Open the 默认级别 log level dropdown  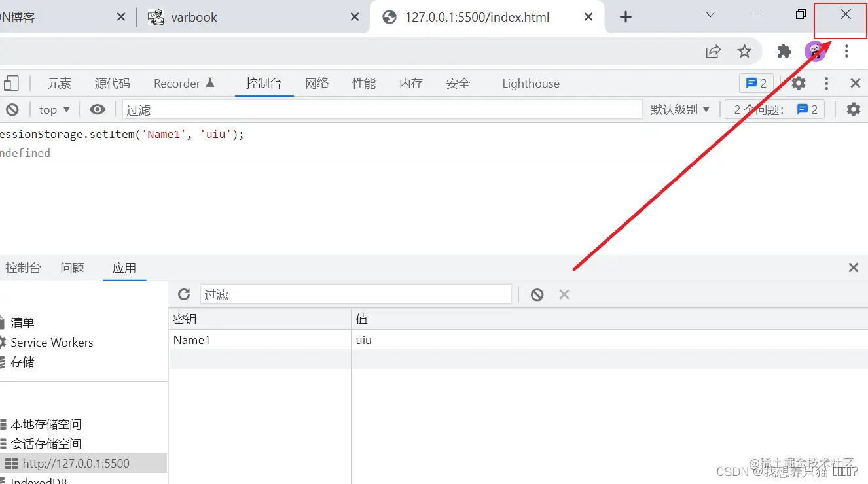pos(680,109)
